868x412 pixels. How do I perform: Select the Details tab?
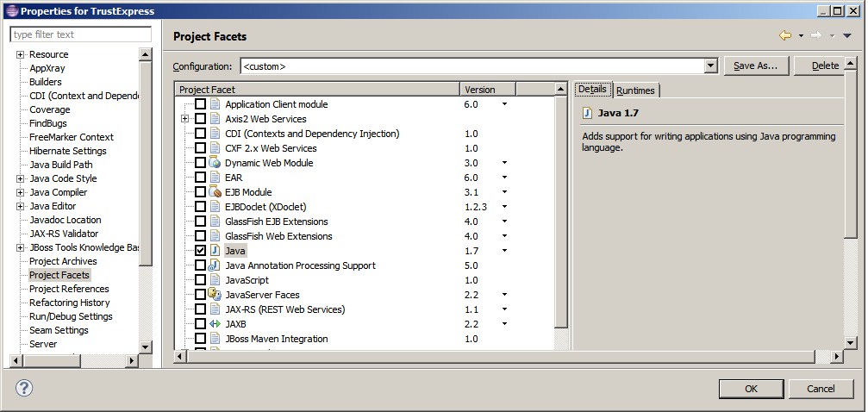pos(592,89)
